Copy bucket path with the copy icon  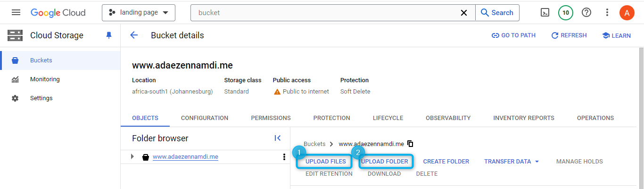click(x=410, y=144)
